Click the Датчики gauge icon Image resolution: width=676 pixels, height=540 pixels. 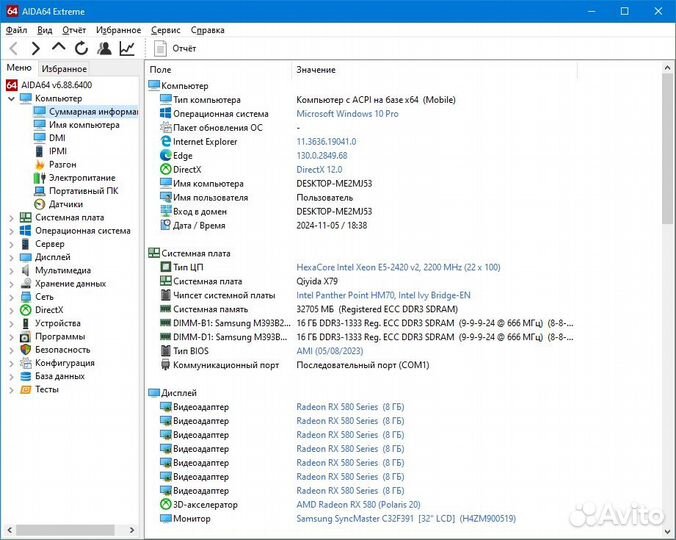39,204
